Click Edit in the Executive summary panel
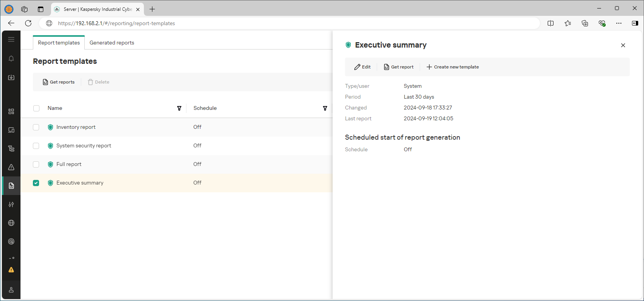Screen dimensions: 644x301 362,67
